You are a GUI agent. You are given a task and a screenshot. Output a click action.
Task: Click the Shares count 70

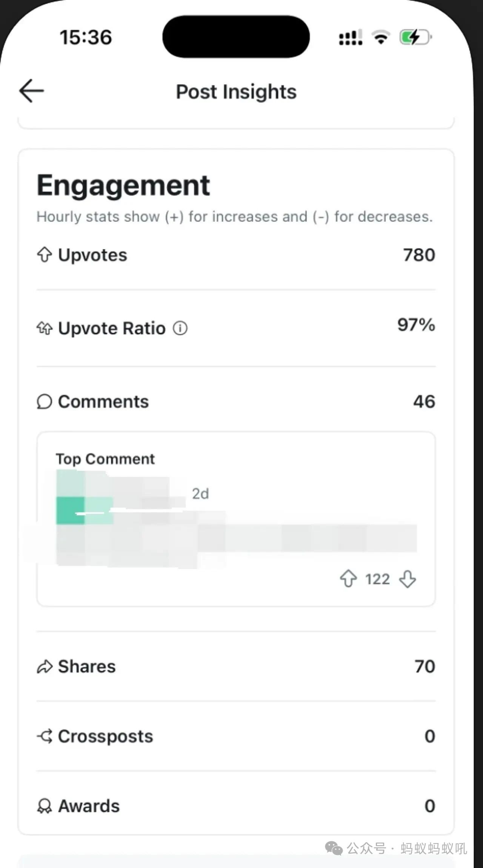[x=425, y=666]
